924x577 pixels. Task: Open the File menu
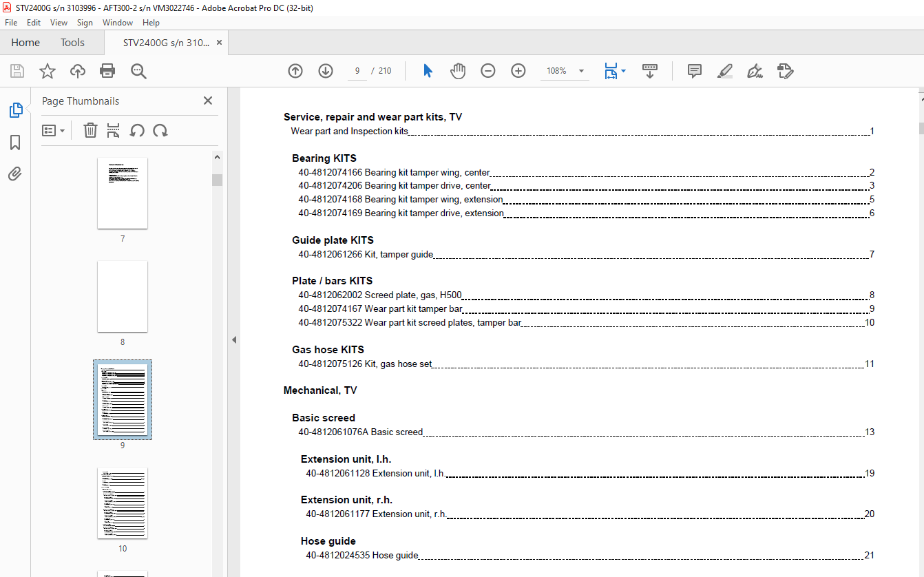11,23
